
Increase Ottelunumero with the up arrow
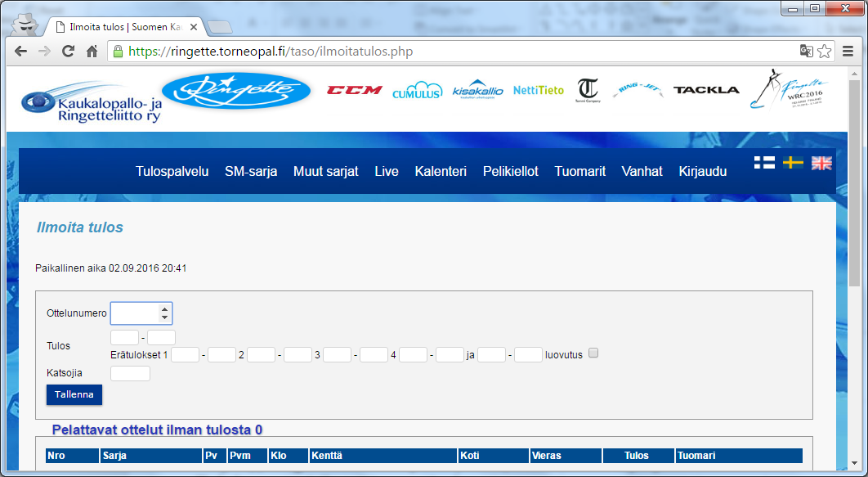click(164, 309)
